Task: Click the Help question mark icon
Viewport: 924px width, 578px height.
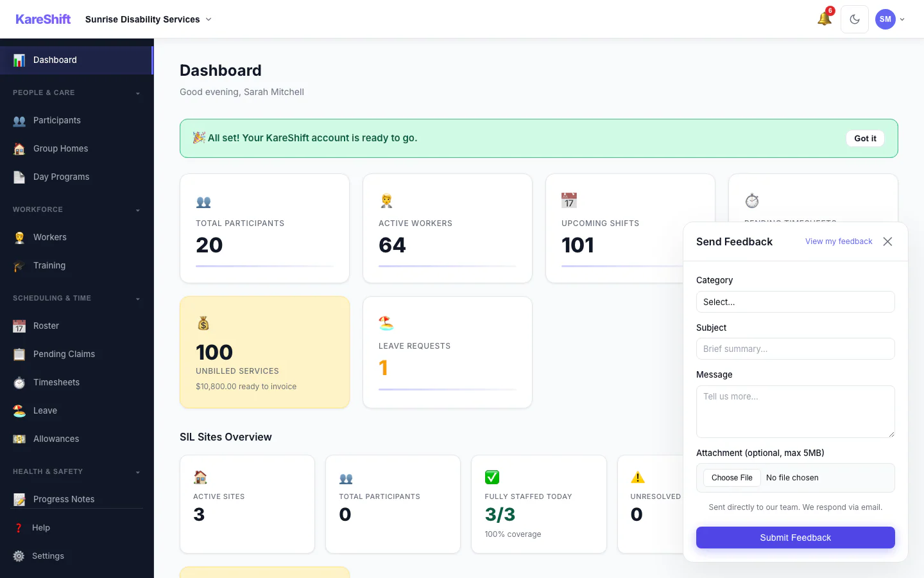Action: pyautogui.click(x=19, y=528)
